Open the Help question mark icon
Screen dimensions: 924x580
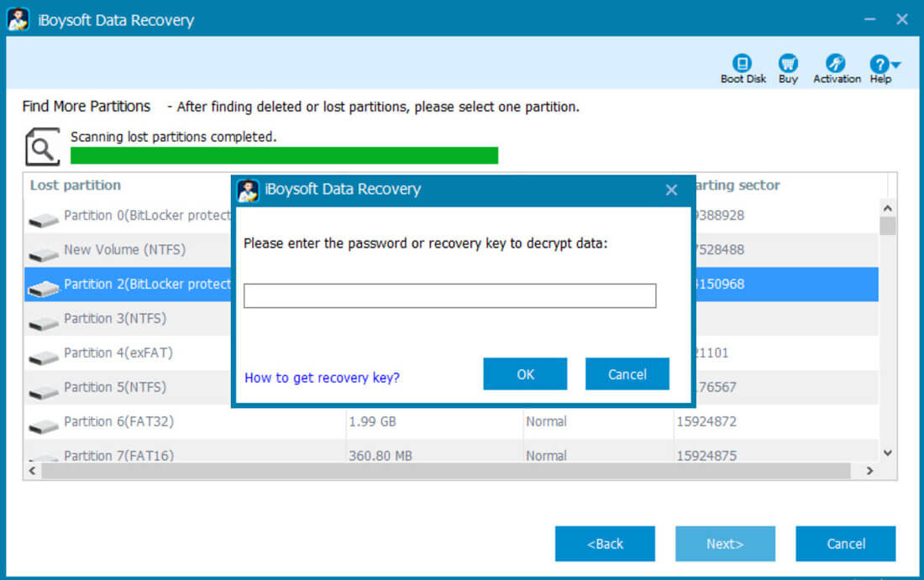coord(879,64)
